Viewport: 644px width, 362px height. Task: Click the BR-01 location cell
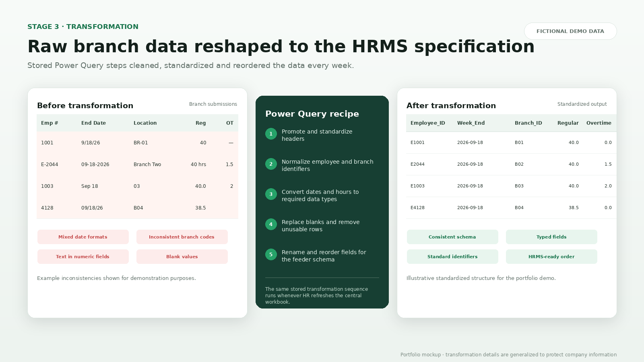(x=140, y=143)
